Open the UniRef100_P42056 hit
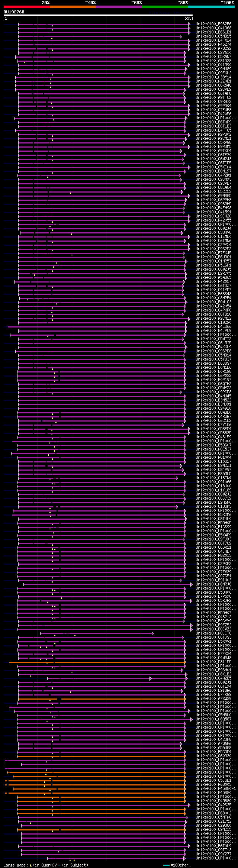The image size is (238, 868). [213, 114]
